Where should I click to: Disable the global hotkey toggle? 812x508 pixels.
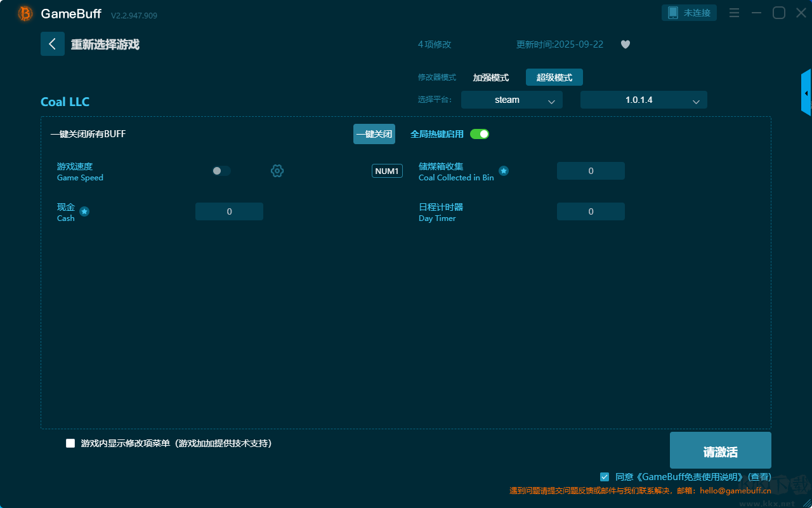click(x=480, y=134)
